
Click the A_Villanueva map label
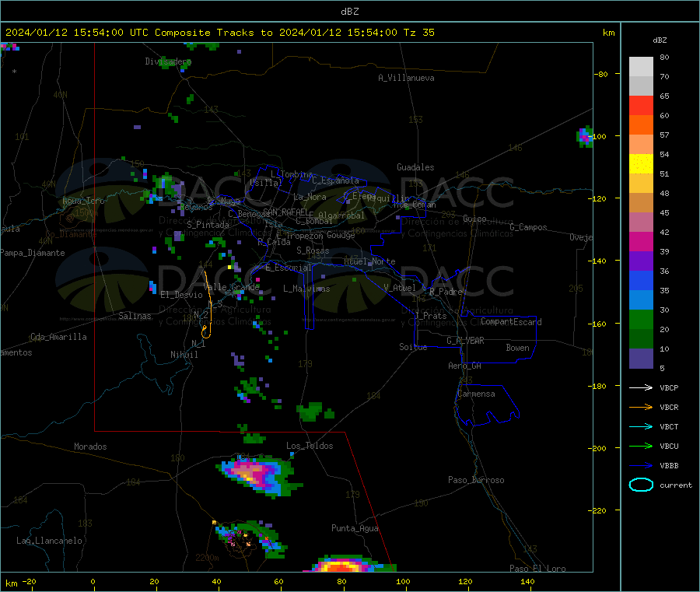(406, 78)
